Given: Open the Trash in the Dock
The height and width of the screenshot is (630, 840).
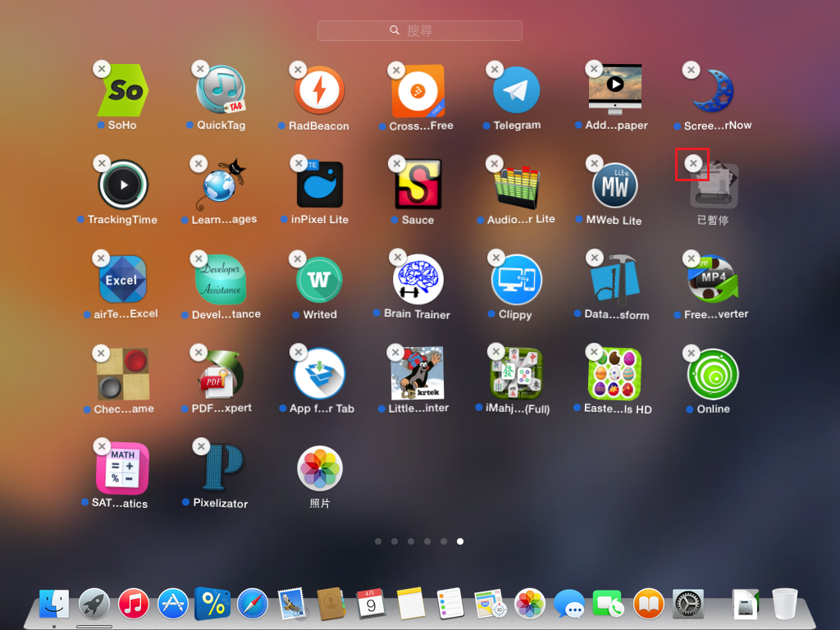Looking at the screenshot, I should pos(785,604).
